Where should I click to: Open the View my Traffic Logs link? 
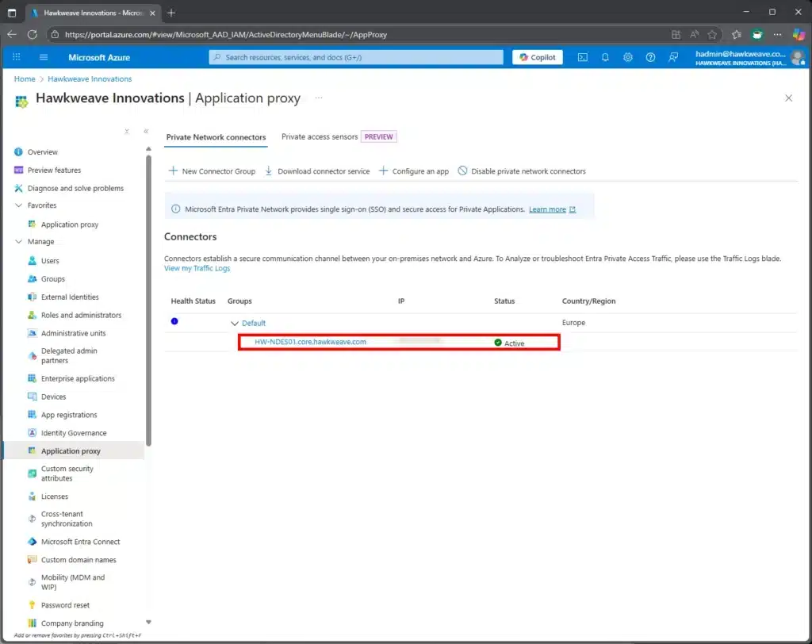point(197,269)
